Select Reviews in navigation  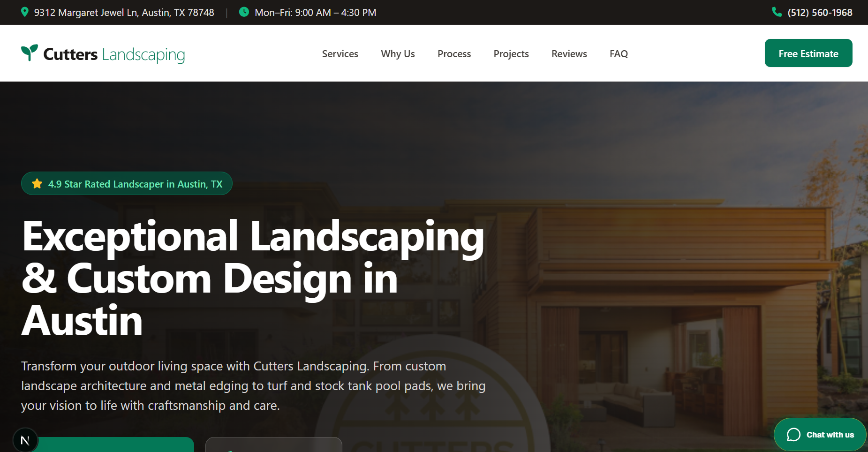569,54
